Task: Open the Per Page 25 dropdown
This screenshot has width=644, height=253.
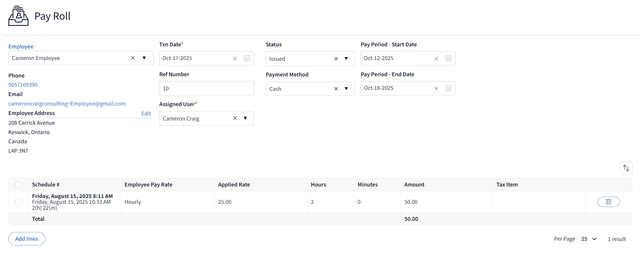Action: tap(589, 239)
